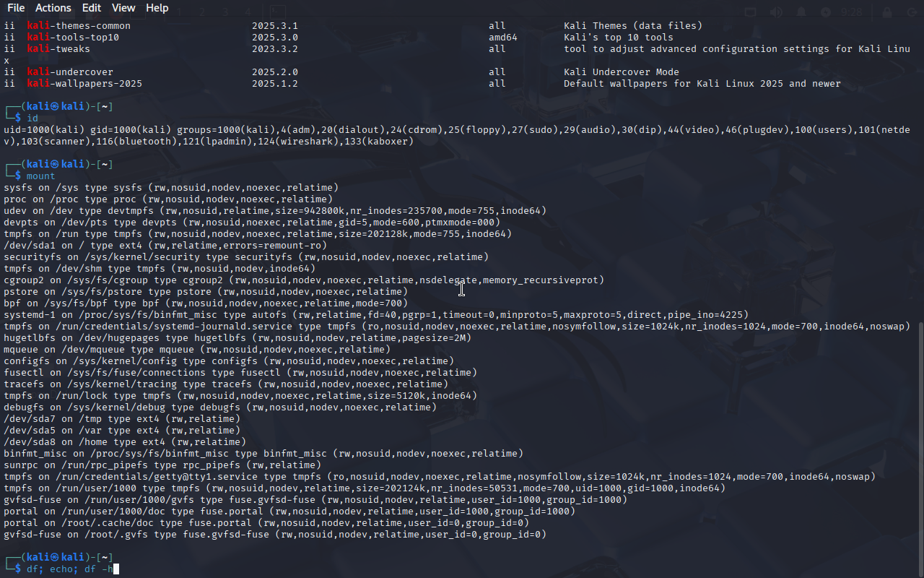Click the 'bpf on /sys/fs/bpf' line

[206, 303]
